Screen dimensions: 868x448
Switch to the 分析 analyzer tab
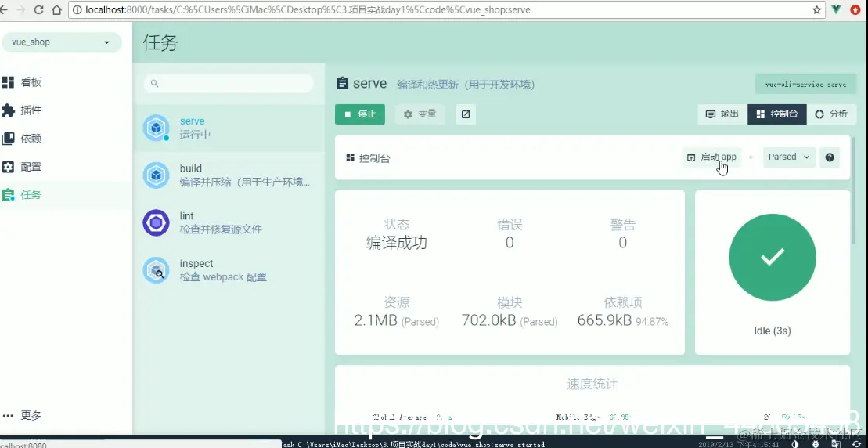(x=831, y=114)
